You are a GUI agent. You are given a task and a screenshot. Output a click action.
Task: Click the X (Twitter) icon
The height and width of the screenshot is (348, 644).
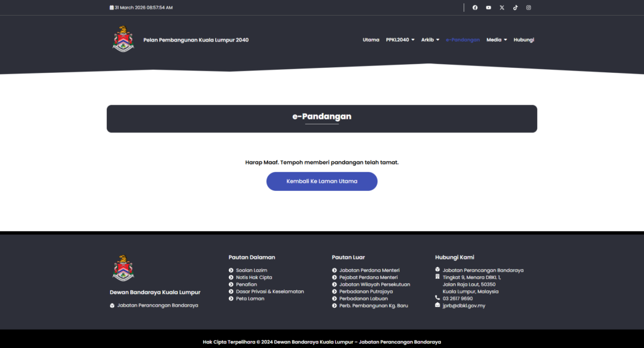pyautogui.click(x=502, y=8)
